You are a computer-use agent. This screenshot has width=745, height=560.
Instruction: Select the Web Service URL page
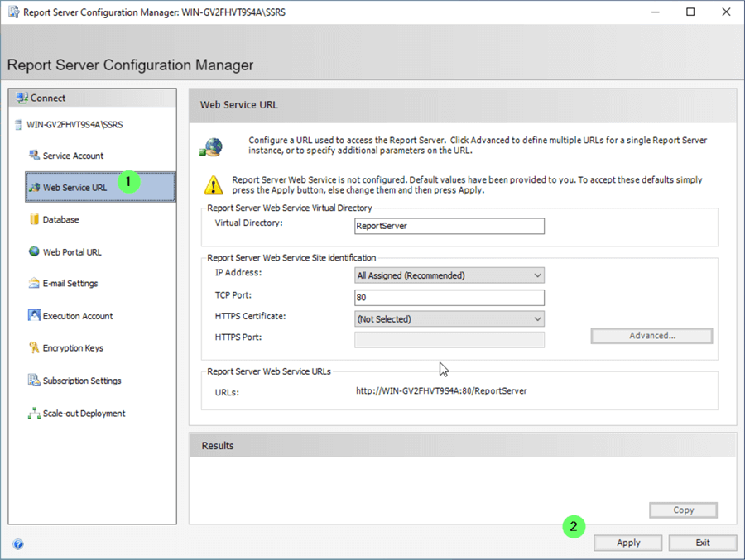(74, 188)
